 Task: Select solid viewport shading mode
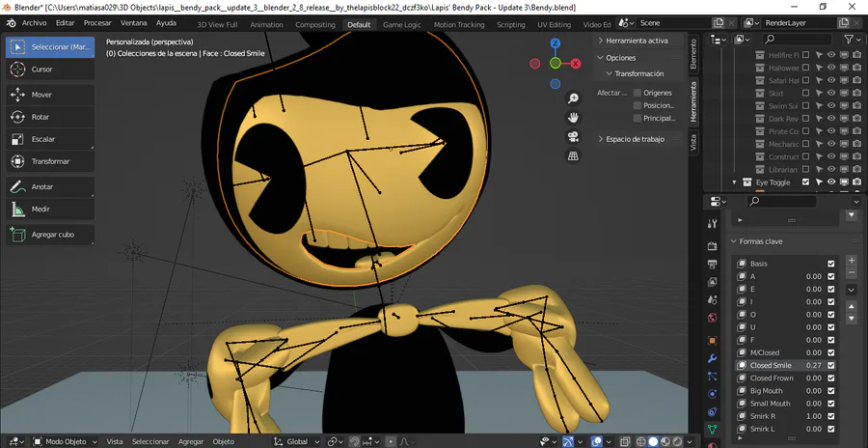point(653,442)
